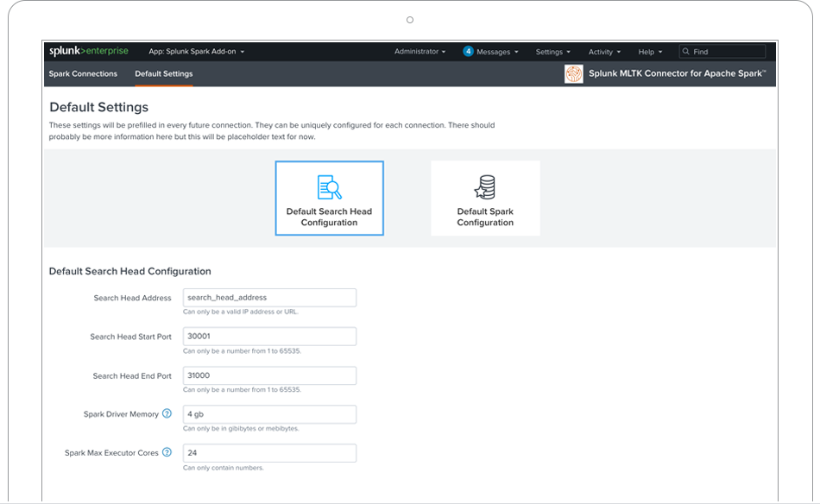The width and height of the screenshot is (820, 504).
Task: Click the Splunk MLTK Connector for Apache Spark title
Action: click(678, 73)
